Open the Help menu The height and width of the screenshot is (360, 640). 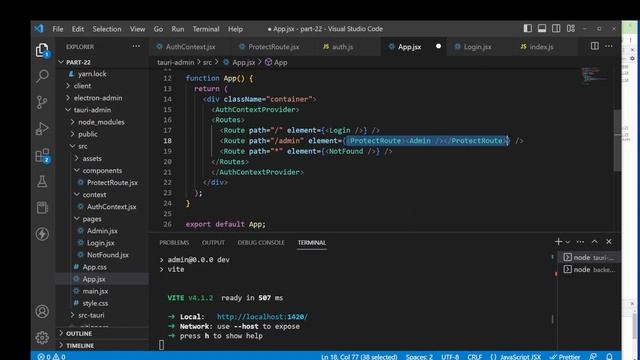235,29
